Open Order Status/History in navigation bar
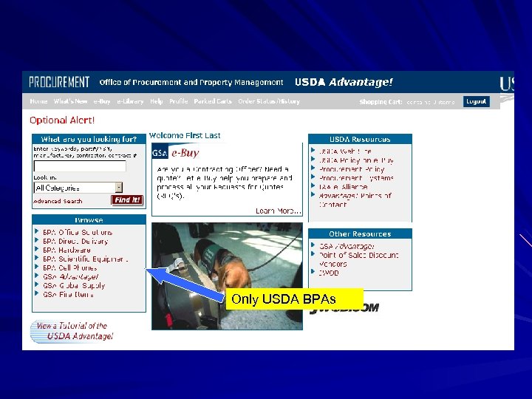Viewport: 532px width, 399px height. [x=269, y=101]
